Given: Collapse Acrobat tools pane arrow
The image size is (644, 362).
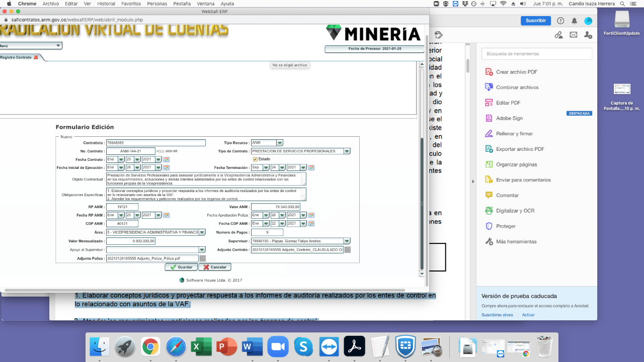Looking at the screenshot, I should tap(472, 181).
